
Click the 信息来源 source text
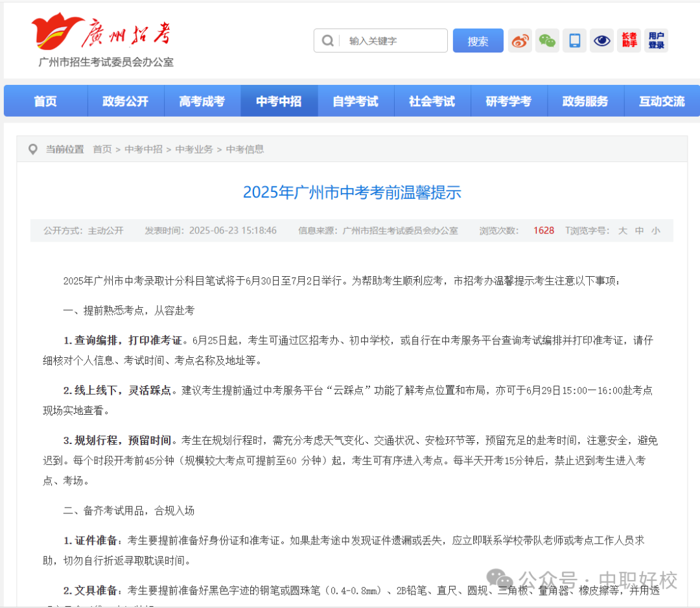378,231
